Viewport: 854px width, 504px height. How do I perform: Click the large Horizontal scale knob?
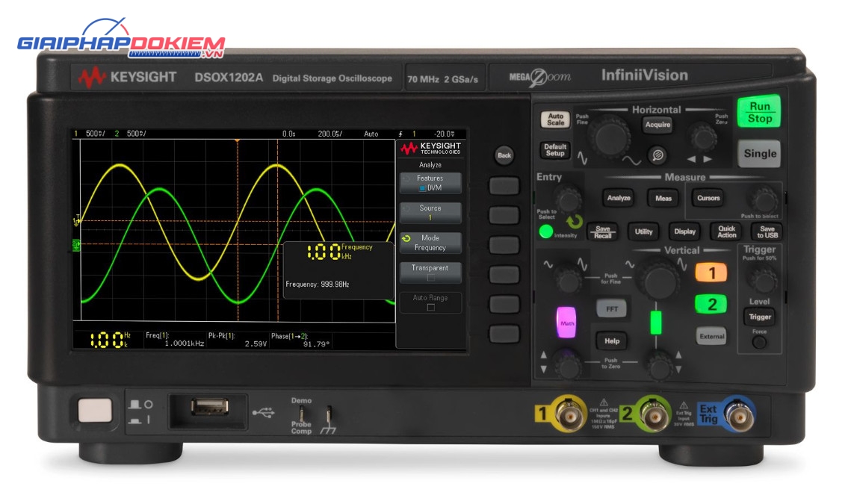pyautogui.click(x=610, y=137)
